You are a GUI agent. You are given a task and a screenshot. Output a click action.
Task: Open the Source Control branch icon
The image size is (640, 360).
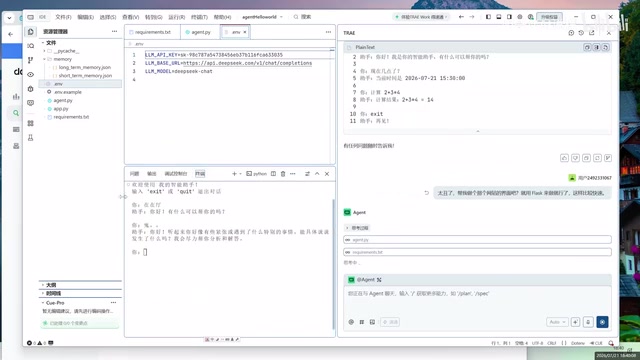31,60
